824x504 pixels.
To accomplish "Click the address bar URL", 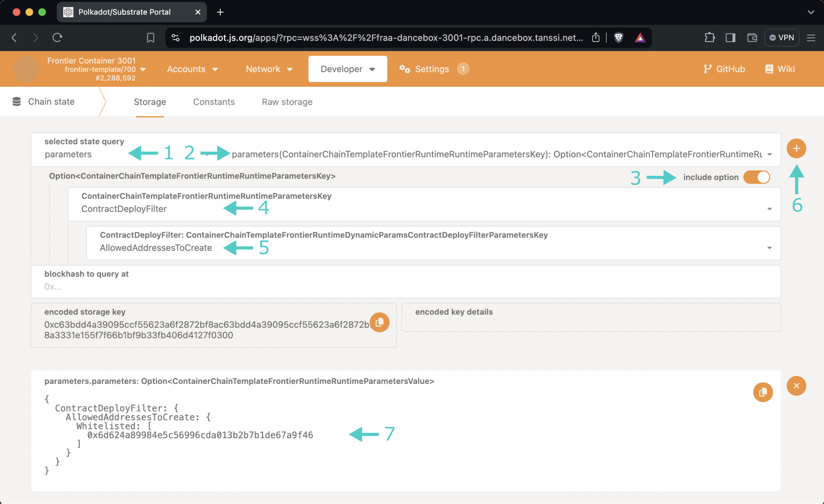I will pos(386,37).
